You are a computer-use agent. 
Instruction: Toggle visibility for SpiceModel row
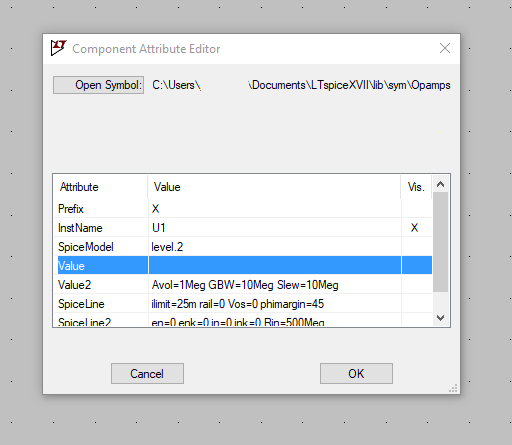click(x=417, y=247)
